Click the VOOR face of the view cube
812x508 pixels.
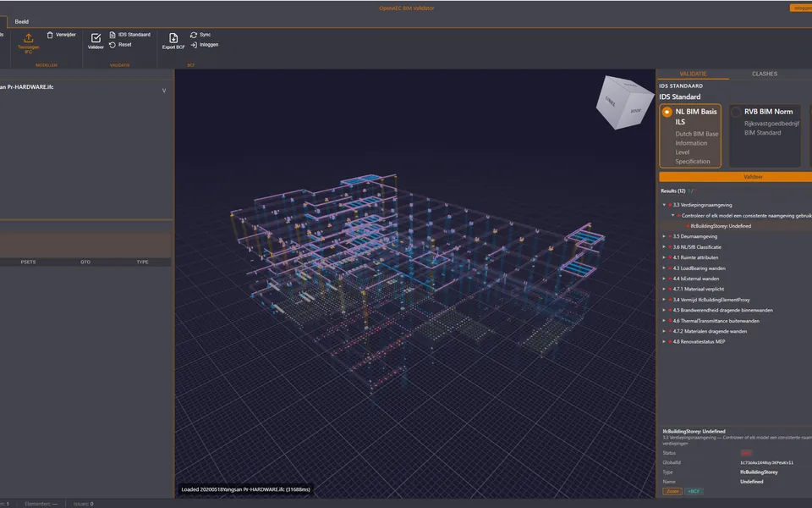tap(636, 110)
